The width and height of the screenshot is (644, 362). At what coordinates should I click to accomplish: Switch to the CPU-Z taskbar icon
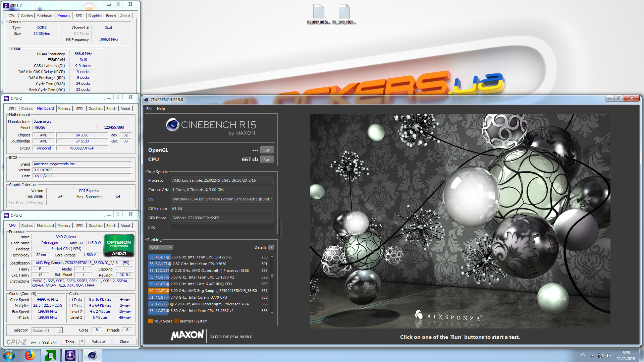coord(70,355)
